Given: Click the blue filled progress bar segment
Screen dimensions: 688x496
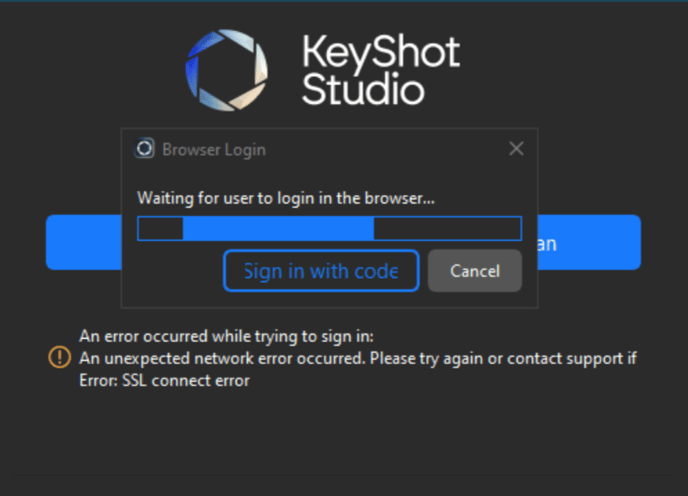Looking at the screenshot, I should pos(278,228).
